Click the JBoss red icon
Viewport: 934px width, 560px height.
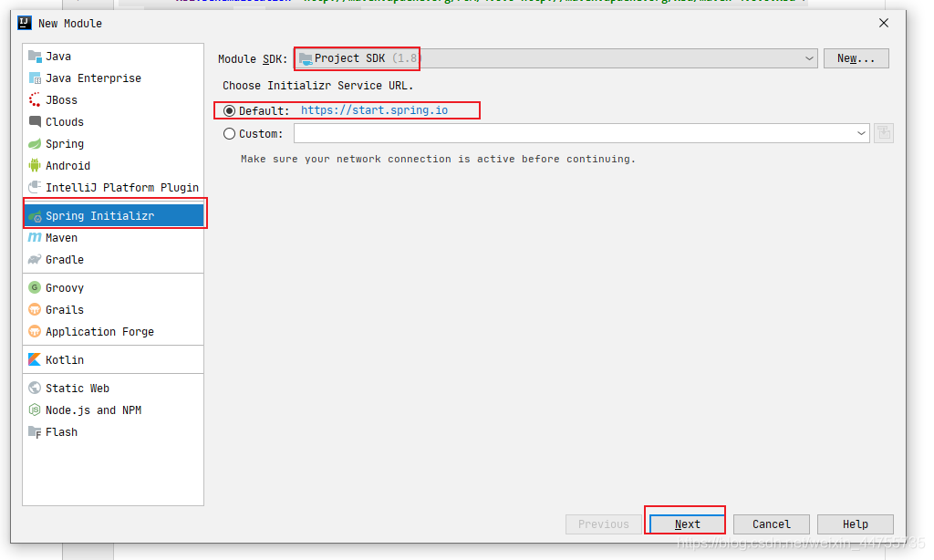(35, 100)
